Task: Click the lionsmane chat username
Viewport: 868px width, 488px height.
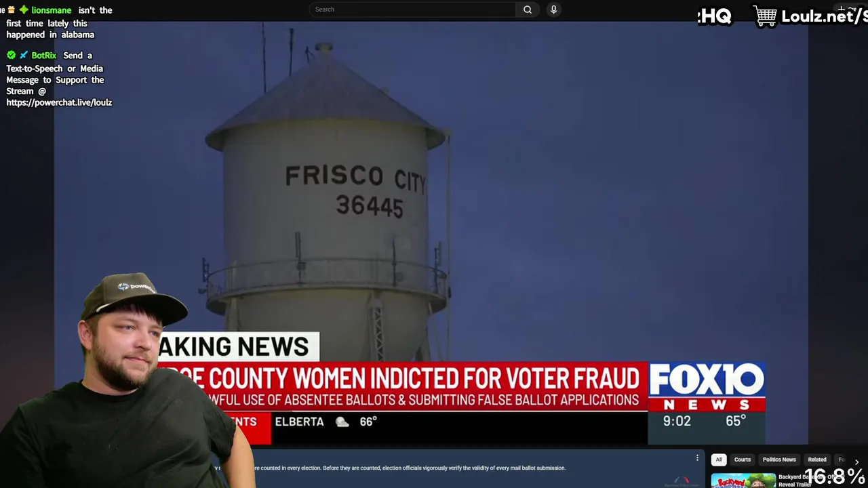Action: click(x=51, y=10)
